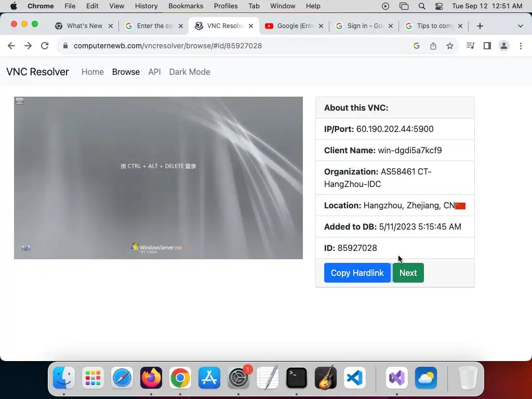Click the Added to DB date text

[x=393, y=227]
